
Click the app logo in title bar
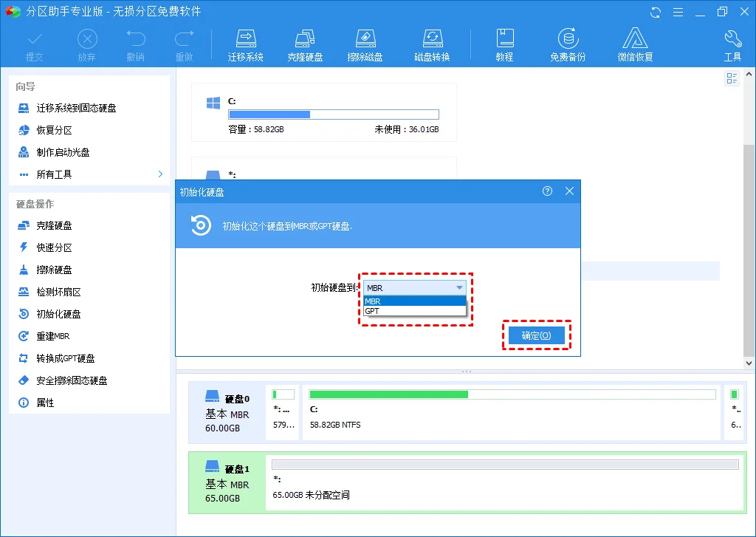(x=13, y=12)
